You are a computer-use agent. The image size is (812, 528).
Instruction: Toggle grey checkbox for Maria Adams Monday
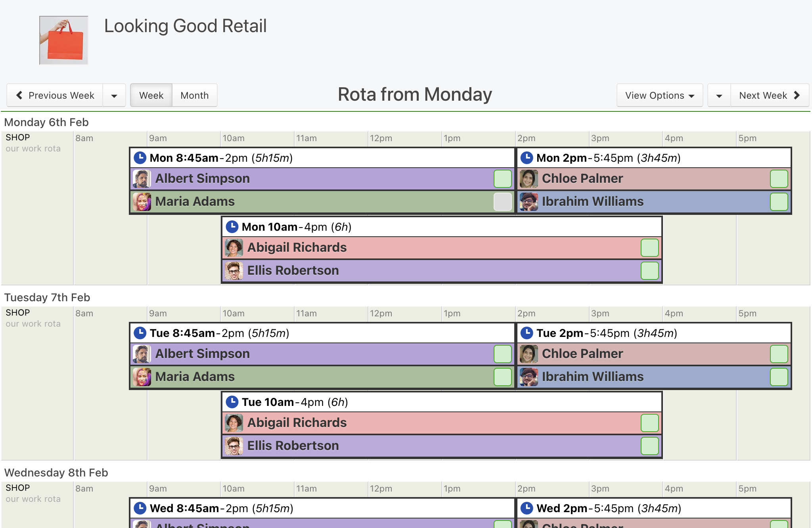502,202
